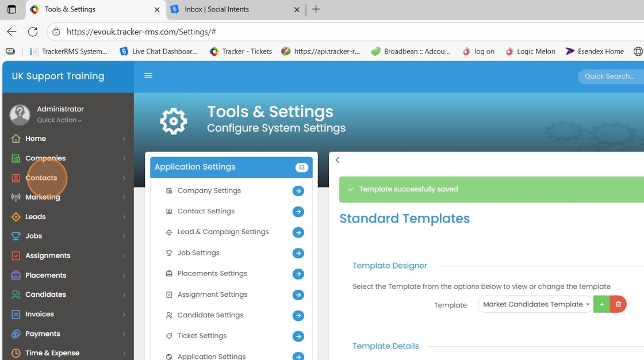The image size is (644, 360).
Task: Open the Time & Expense clock icon
Action: 16,353
